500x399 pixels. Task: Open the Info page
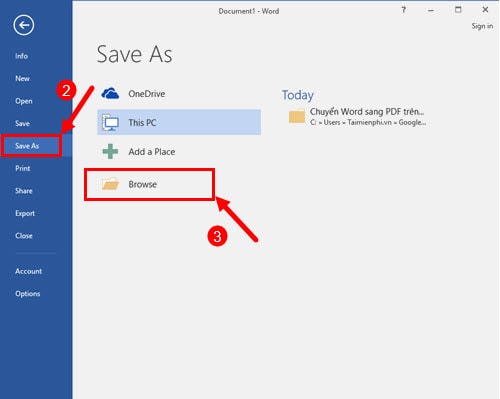pyautogui.click(x=21, y=56)
